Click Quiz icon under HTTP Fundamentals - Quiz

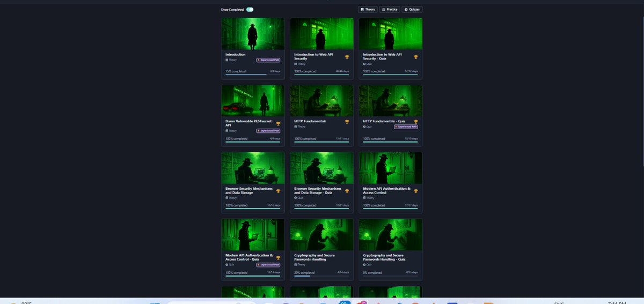pos(364,127)
